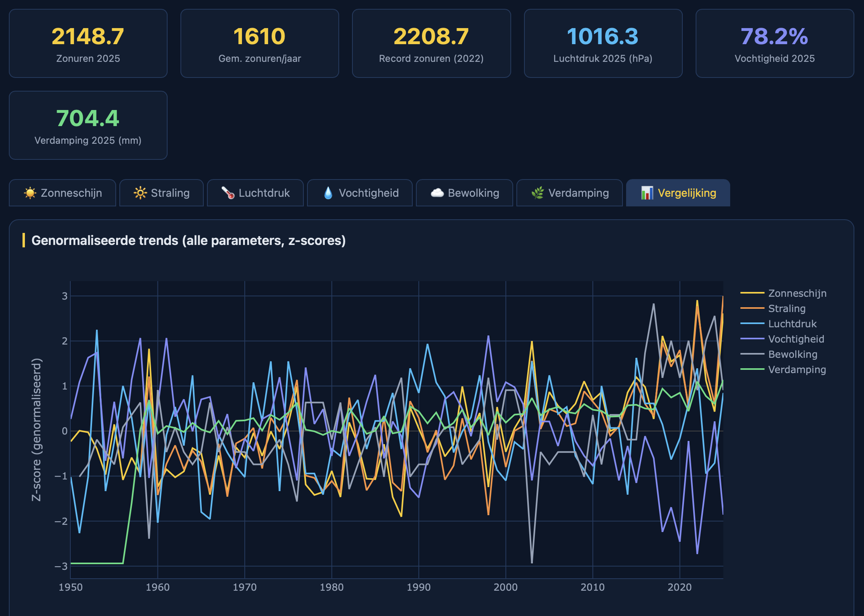Click the 2000 label on x-axis
The width and height of the screenshot is (864, 616).
pos(505,587)
